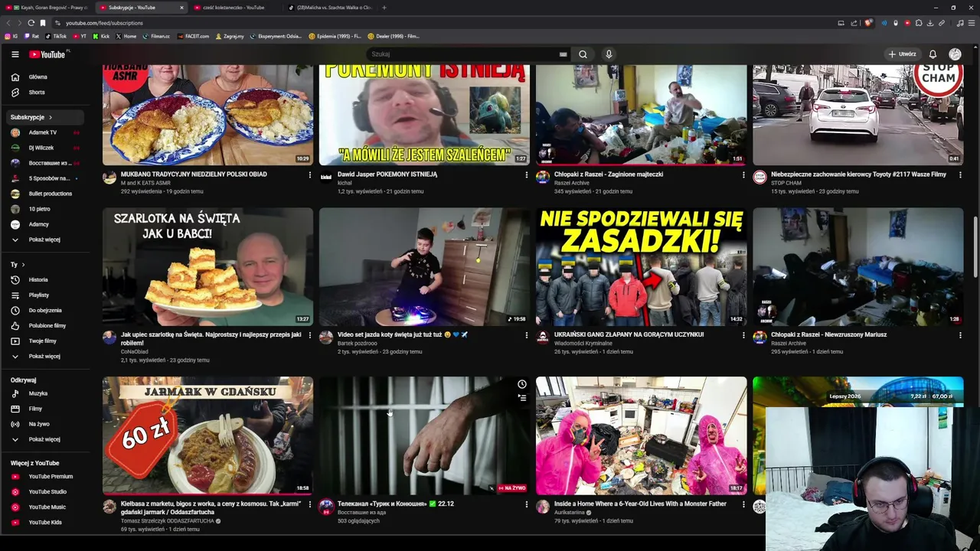
Task: Switch to Malicha vs. Szachta tab
Action: point(329,8)
